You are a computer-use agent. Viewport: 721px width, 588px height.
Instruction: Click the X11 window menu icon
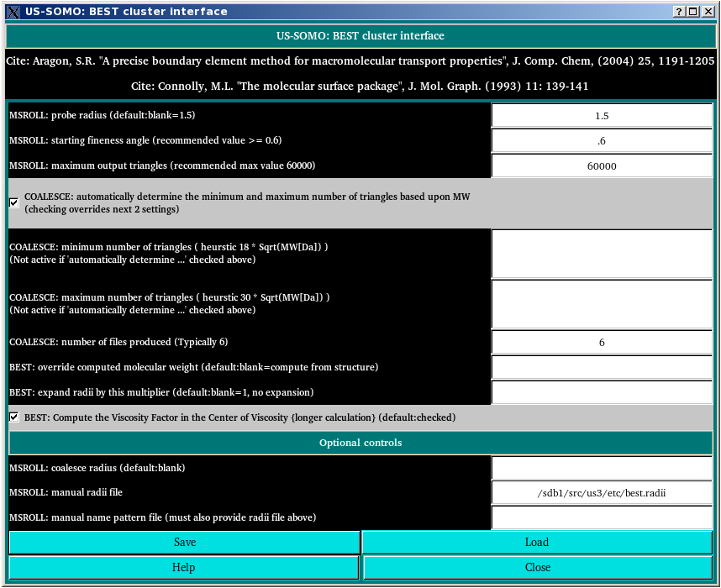coord(13,11)
